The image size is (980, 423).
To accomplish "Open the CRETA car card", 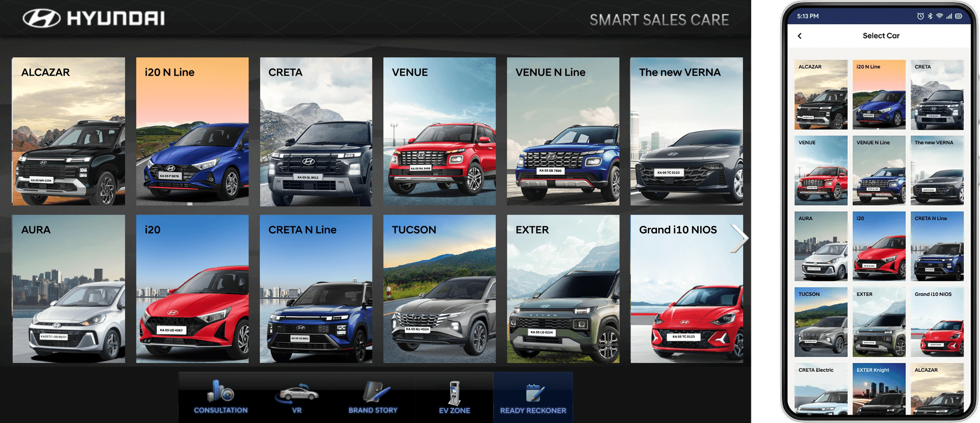I will [316, 131].
